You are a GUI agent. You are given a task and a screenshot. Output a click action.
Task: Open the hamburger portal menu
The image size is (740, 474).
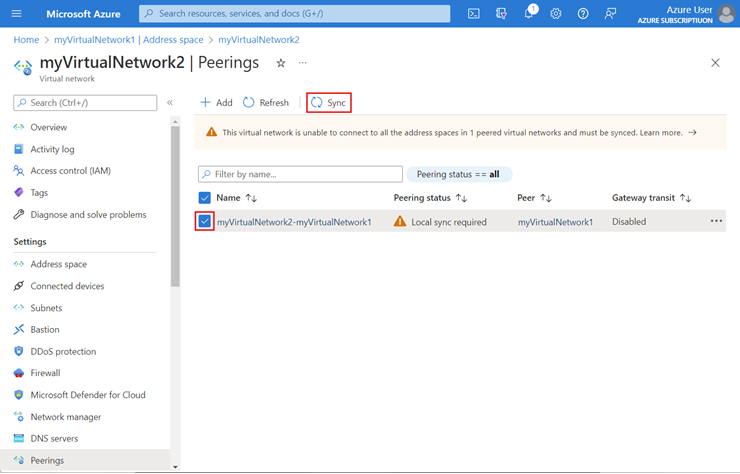click(17, 14)
